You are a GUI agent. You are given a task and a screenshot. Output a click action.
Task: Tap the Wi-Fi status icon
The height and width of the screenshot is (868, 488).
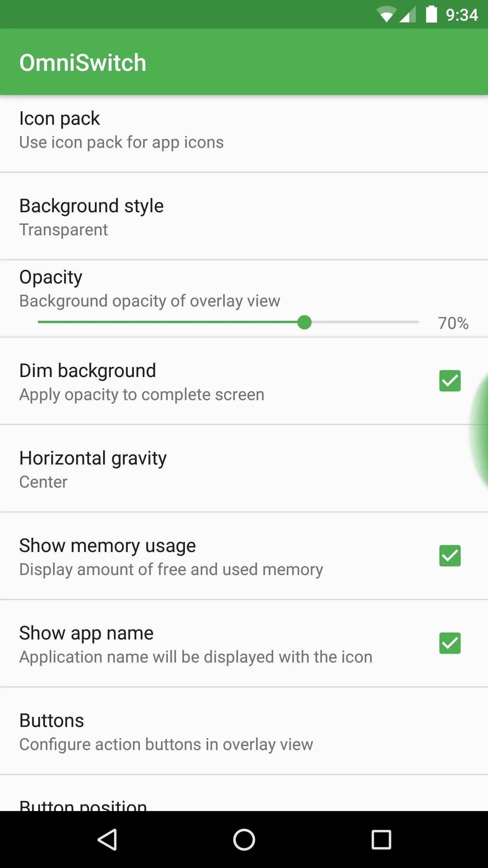tap(386, 15)
